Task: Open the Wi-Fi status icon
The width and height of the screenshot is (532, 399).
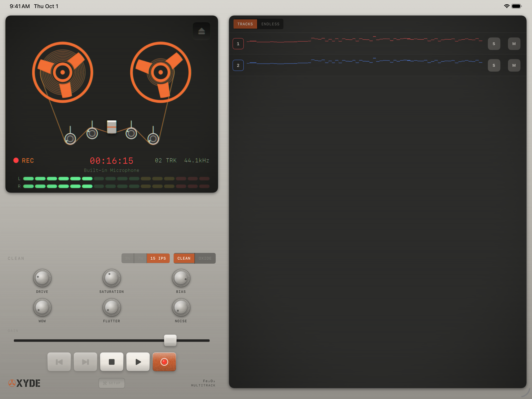Action: point(507,6)
